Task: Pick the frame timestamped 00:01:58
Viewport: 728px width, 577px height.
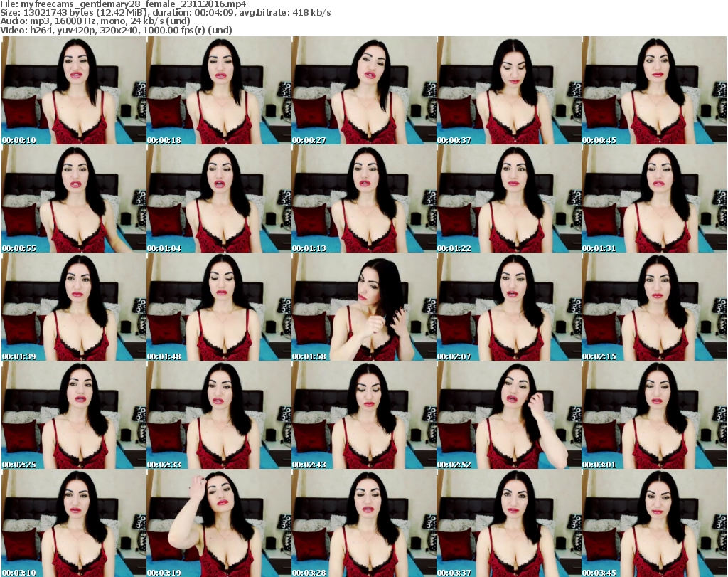Action: pos(364,307)
